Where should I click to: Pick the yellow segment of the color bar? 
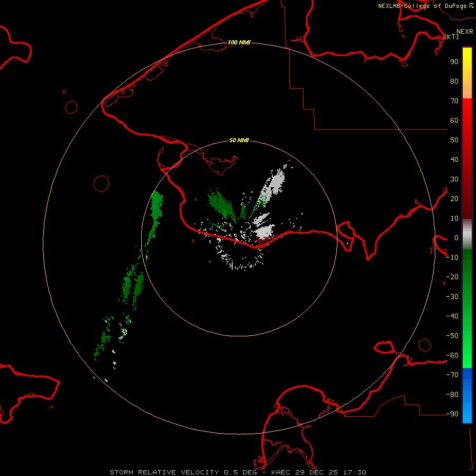click(x=467, y=73)
